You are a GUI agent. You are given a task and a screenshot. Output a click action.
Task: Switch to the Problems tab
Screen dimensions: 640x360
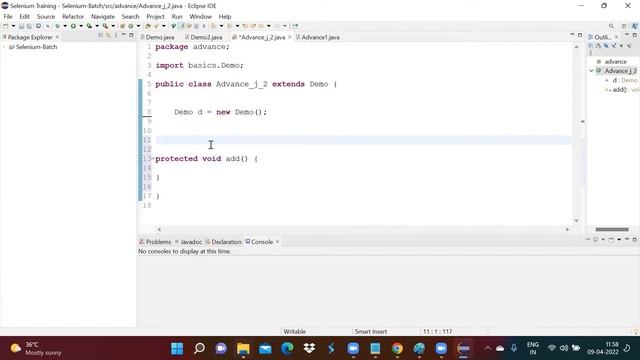pyautogui.click(x=155, y=242)
